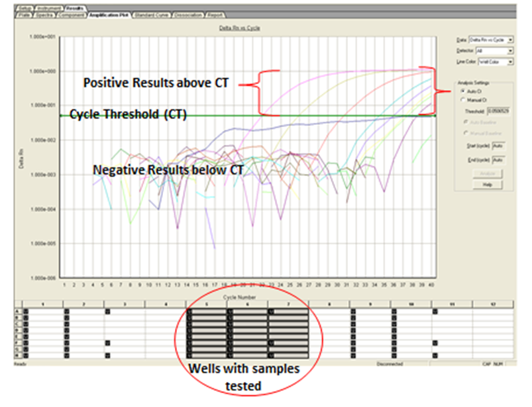This screenshot has height=407, width=532.
Task: Click the well A7 sample marker
Action: [271, 310]
